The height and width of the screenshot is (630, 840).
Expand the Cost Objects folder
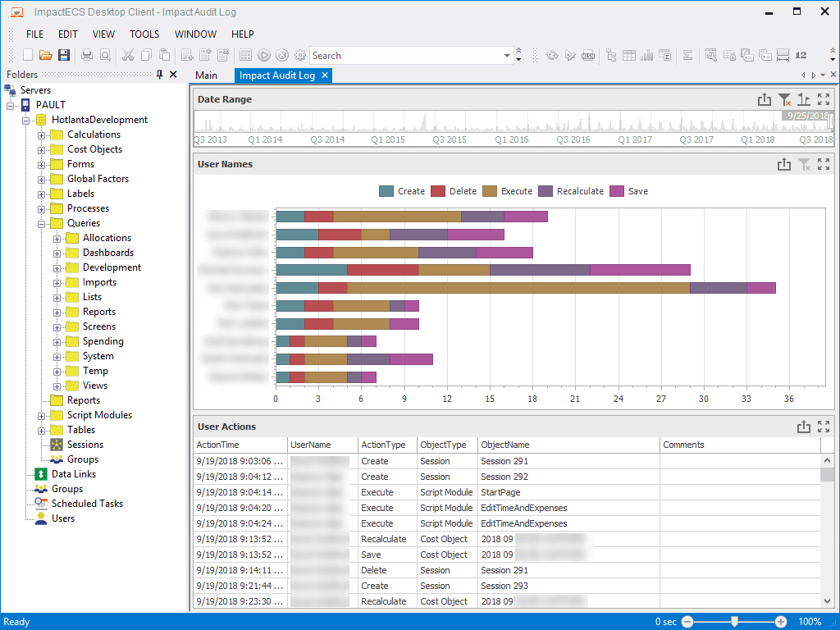click(x=41, y=150)
